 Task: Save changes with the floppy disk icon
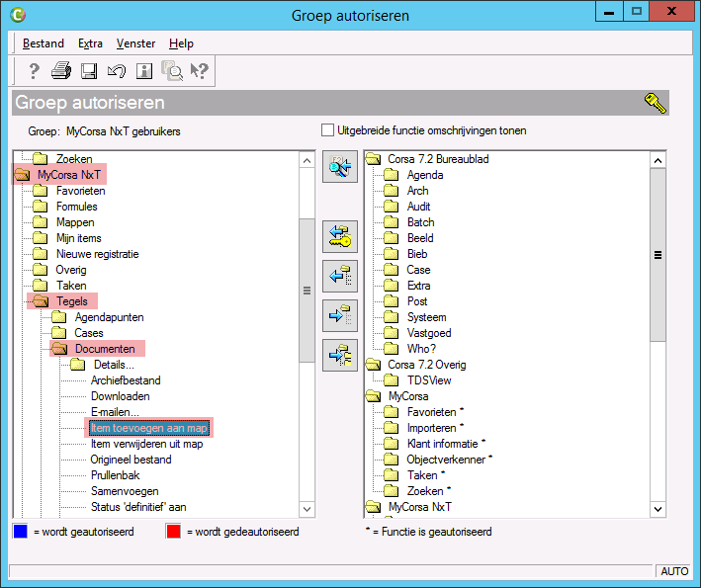coord(89,71)
